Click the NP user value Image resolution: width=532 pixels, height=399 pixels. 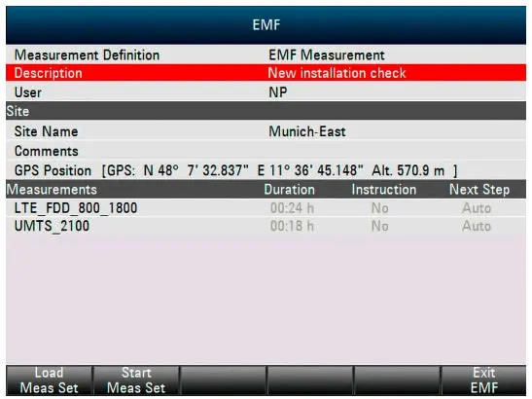click(277, 92)
